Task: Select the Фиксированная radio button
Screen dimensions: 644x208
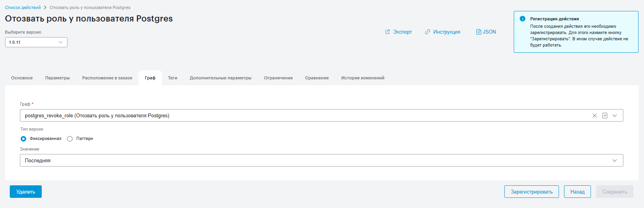Action: (23, 139)
